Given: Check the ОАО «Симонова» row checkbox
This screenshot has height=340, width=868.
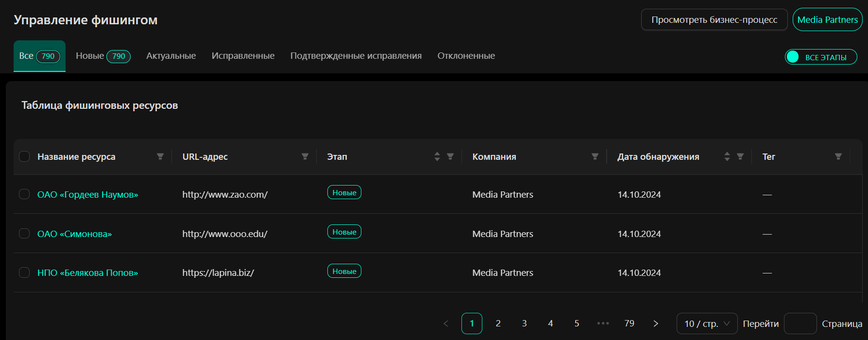Looking at the screenshot, I should click(x=24, y=234).
